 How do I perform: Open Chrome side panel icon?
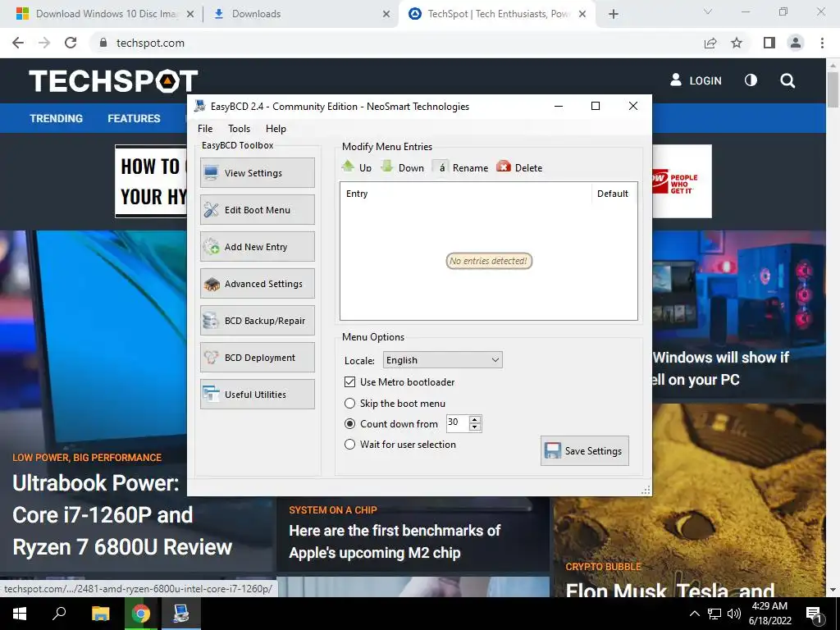[x=769, y=43]
